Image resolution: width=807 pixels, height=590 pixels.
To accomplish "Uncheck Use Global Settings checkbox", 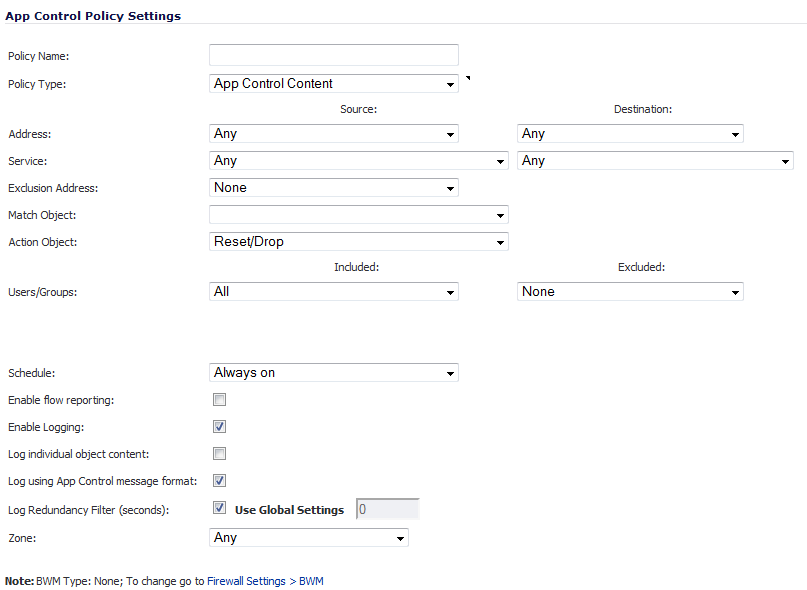I will (219, 508).
